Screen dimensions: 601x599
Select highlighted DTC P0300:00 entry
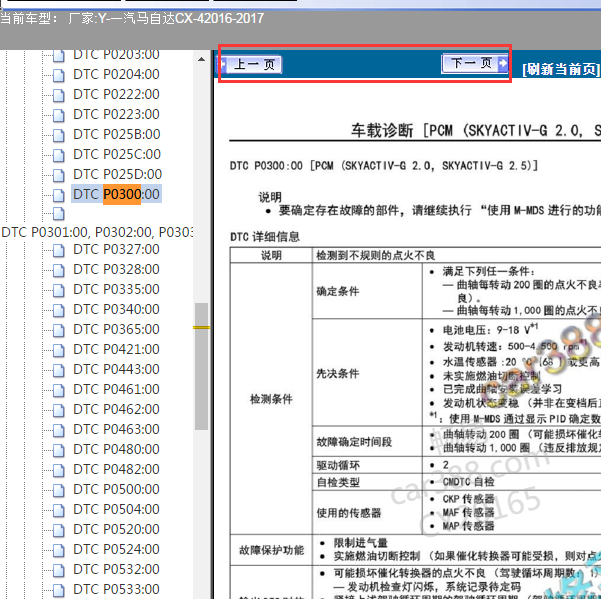116,194
